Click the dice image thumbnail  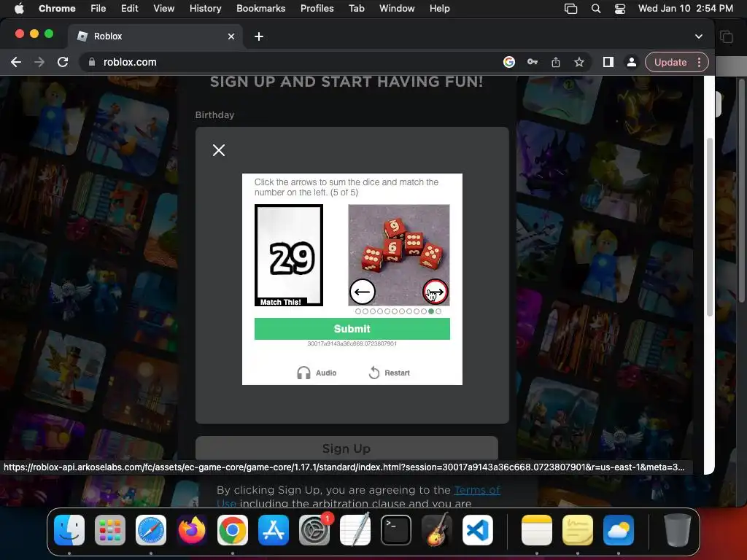[x=399, y=254]
